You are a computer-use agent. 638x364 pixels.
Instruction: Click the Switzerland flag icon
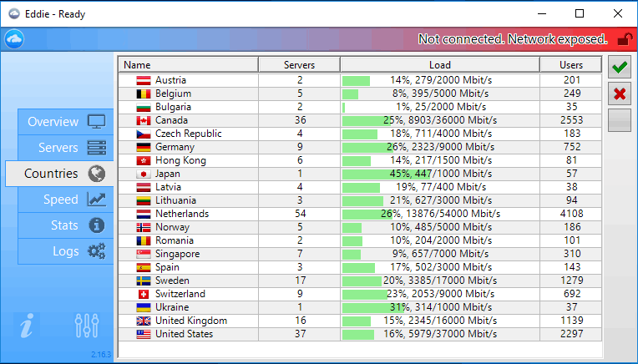pyautogui.click(x=144, y=294)
